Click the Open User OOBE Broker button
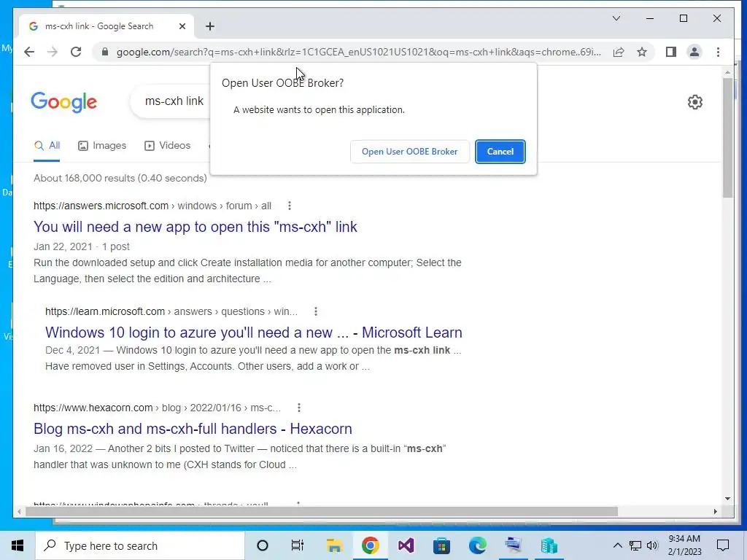 pos(410,152)
